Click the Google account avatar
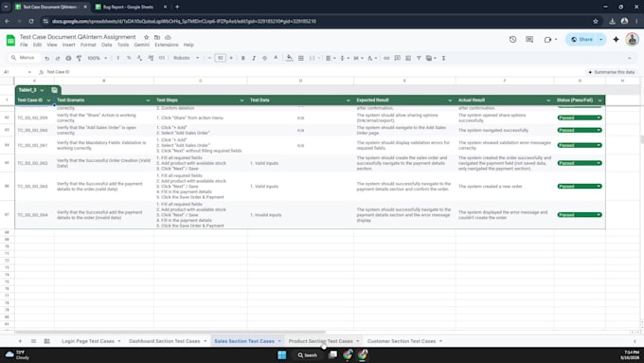Image resolution: width=644 pixels, height=363 pixels. [x=632, y=40]
